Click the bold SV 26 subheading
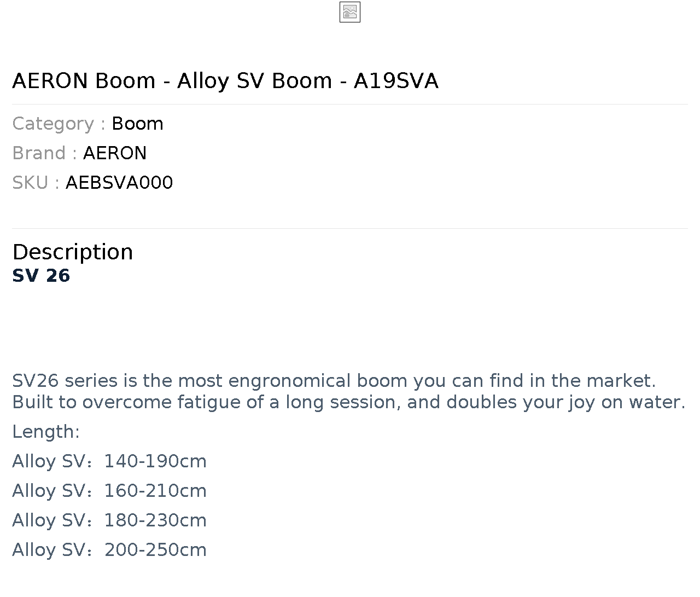Viewport: 700px width, 597px height. [41, 276]
